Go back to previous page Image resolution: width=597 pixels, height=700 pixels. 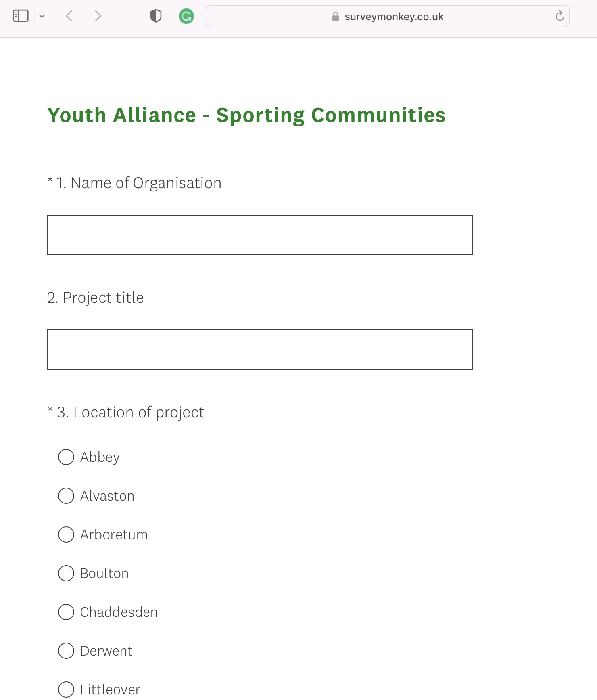[69, 16]
